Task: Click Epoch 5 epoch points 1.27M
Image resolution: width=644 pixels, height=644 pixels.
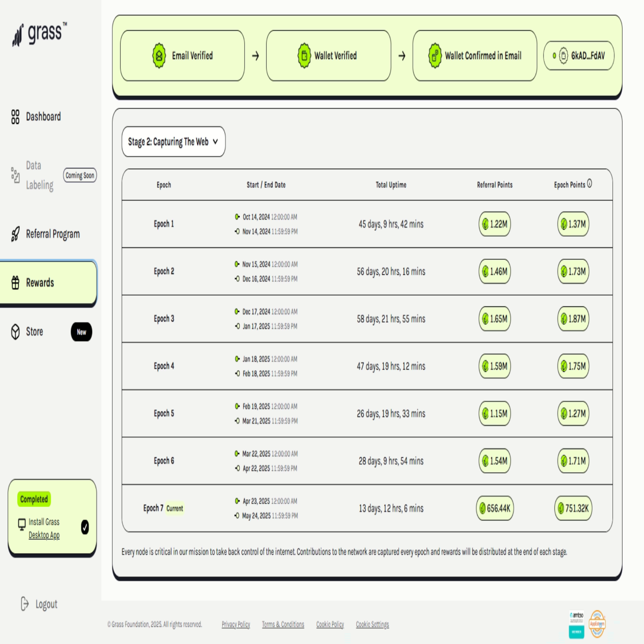Action: click(x=573, y=414)
